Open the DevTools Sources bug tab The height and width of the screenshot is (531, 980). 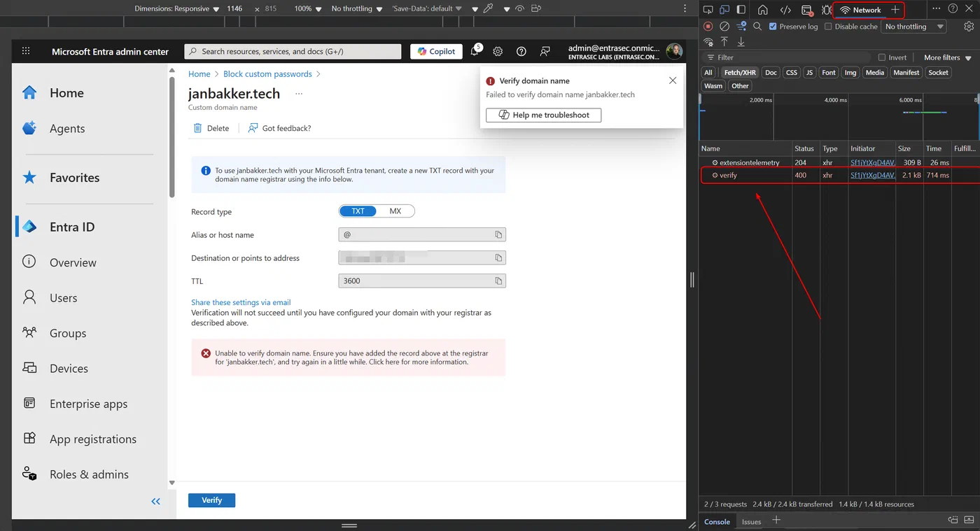[827, 10]
